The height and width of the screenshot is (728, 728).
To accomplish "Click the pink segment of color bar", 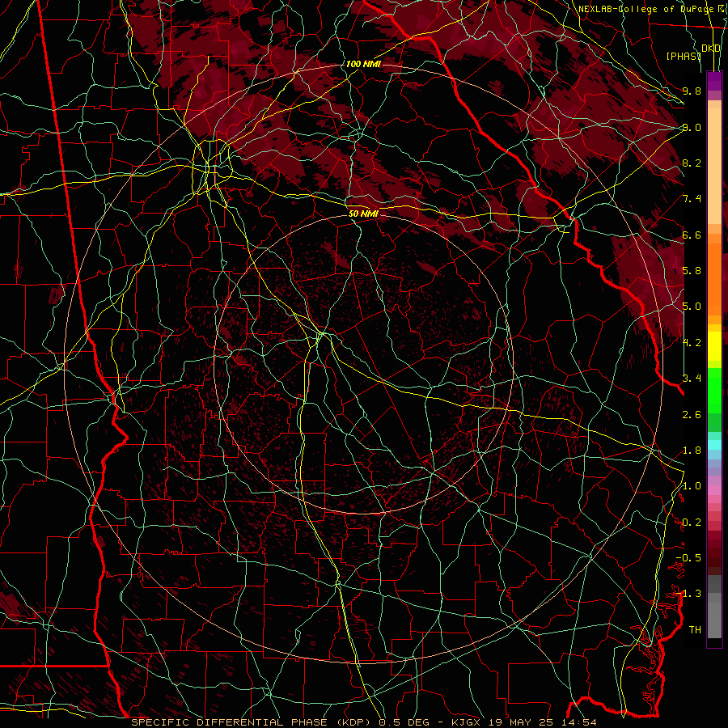I will click(x=714, y=490).
